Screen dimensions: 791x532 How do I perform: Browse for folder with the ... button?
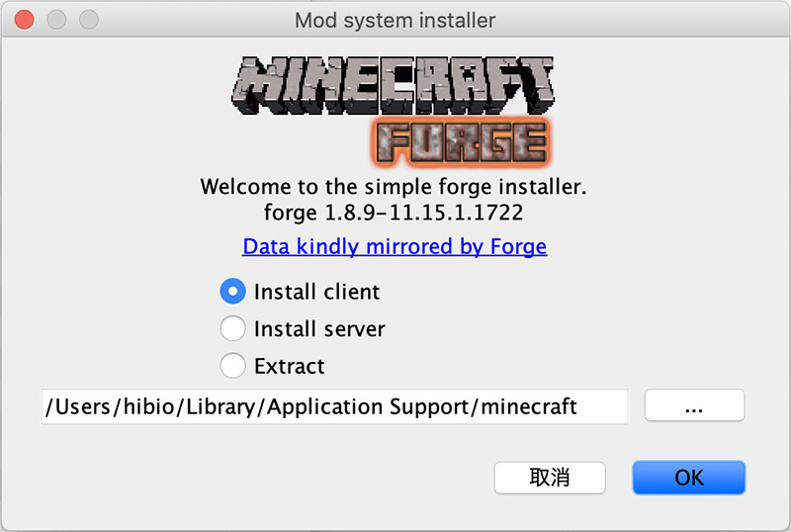pos(694,406)
